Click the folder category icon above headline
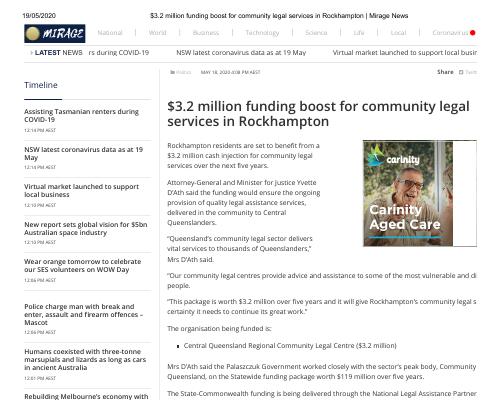Image resolution: width=500 pixels, height=400 pixels. click(172, 72)
